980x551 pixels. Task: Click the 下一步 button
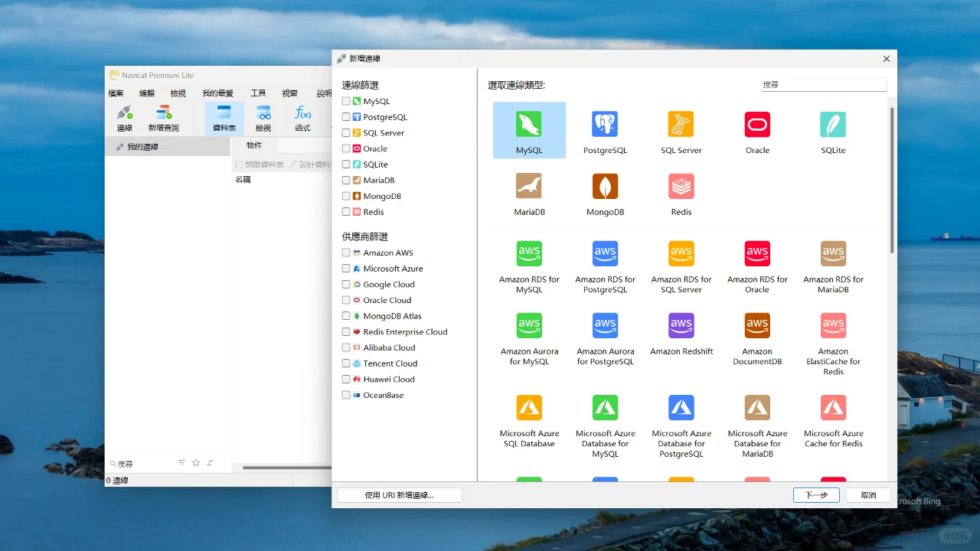coord(816,495)
